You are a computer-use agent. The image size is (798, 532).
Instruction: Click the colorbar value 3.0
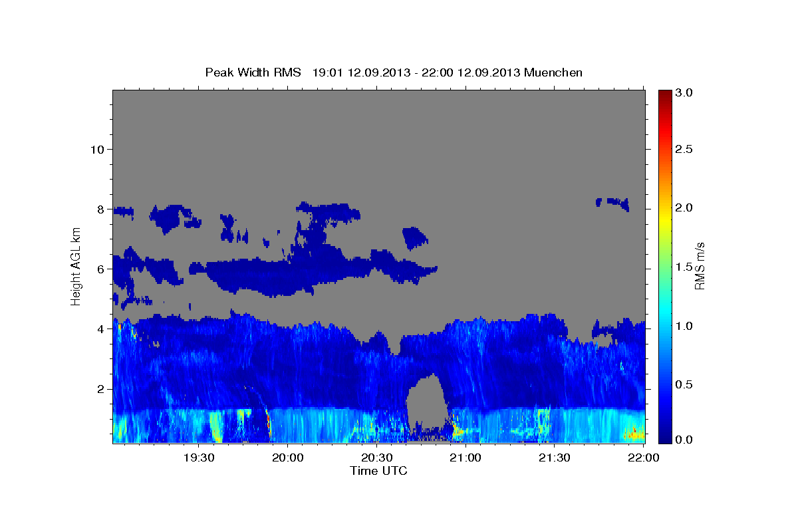684,92
